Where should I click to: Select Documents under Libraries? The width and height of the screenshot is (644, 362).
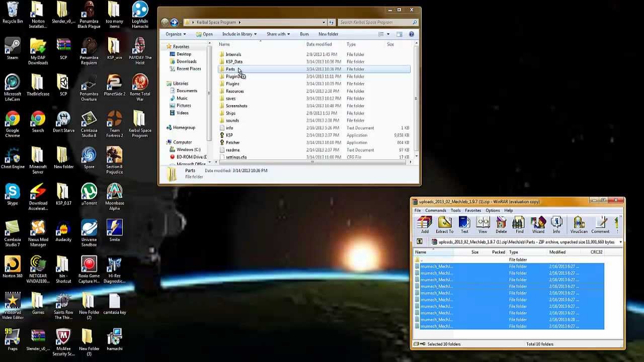(187, 91)
